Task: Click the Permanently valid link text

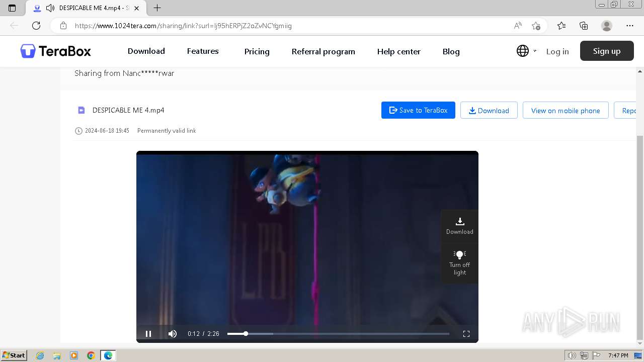Action: pos(167,131)
